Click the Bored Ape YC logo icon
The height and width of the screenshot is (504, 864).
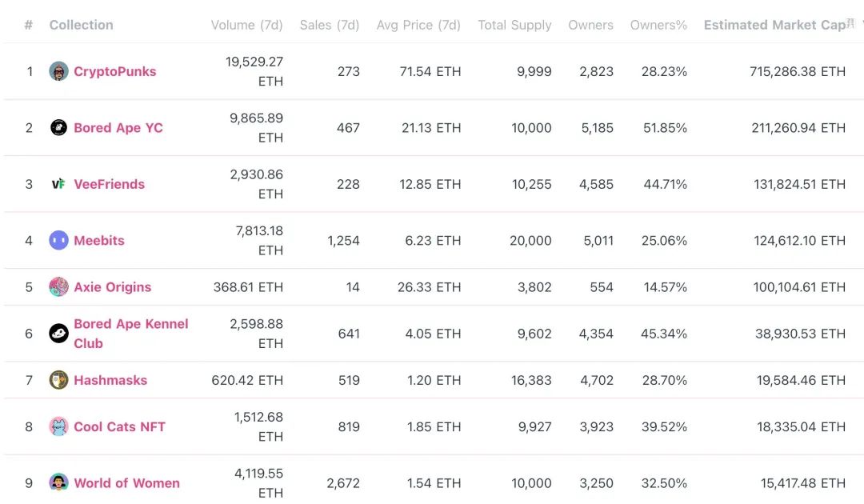coord(58,128)
